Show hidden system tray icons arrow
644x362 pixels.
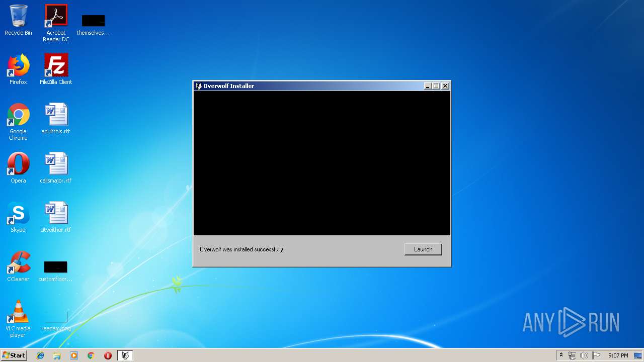click(561, 355)
